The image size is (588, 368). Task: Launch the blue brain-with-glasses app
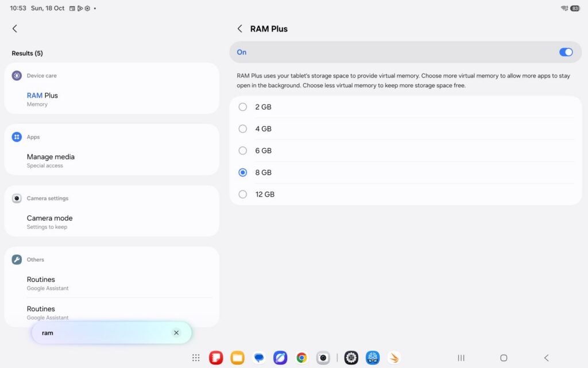tap(373, 358)
